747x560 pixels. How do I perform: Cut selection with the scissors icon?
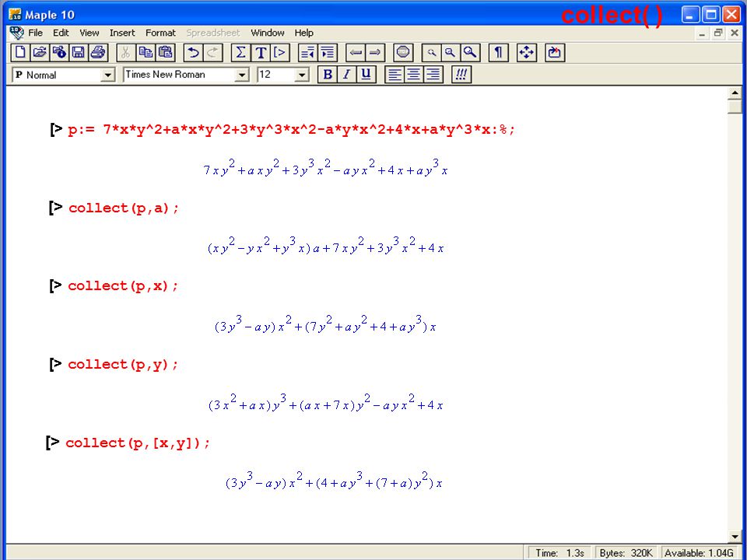click(x=126, y=52)
